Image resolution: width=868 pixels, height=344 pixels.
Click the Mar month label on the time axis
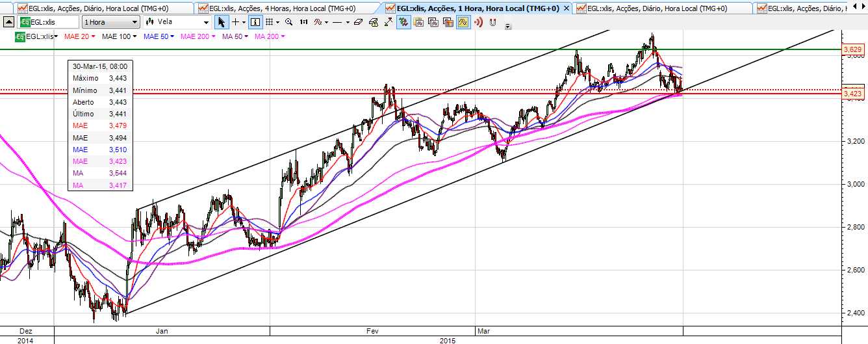pos(483,331)
